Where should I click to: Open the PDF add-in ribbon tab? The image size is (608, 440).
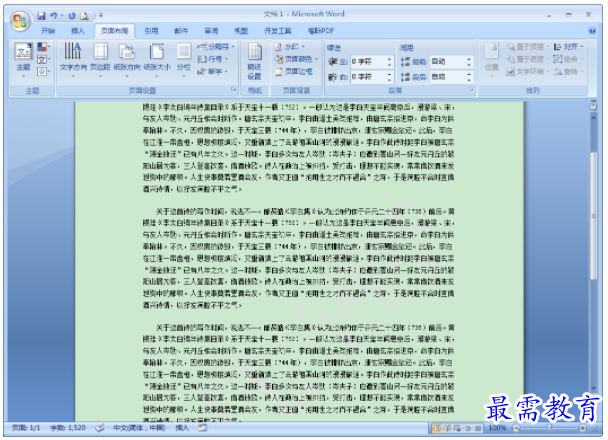coord(321,31)
